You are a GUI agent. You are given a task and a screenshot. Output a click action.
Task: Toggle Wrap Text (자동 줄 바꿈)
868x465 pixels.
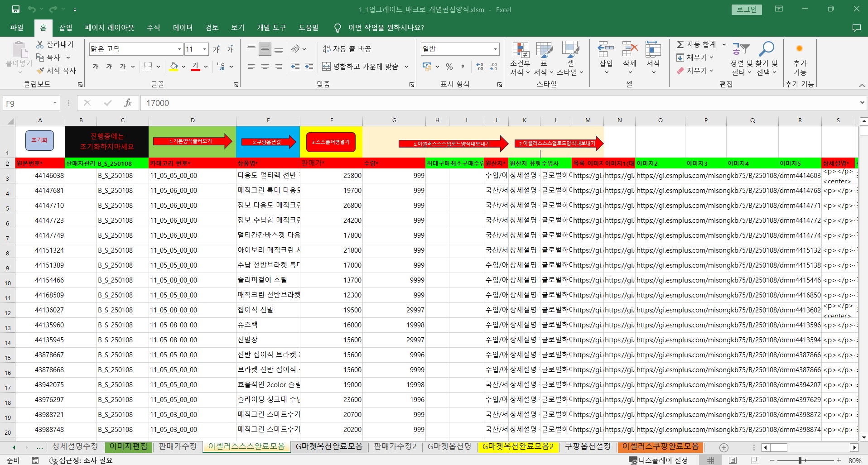click(x=347, y=49)
